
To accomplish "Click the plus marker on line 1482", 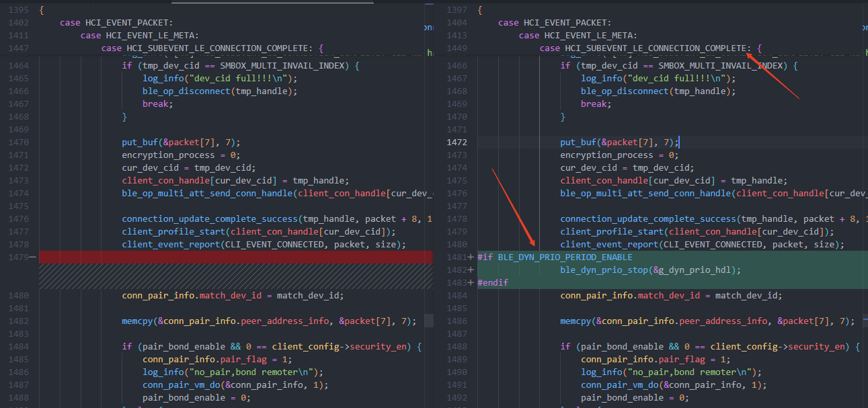I will (471, 270).
